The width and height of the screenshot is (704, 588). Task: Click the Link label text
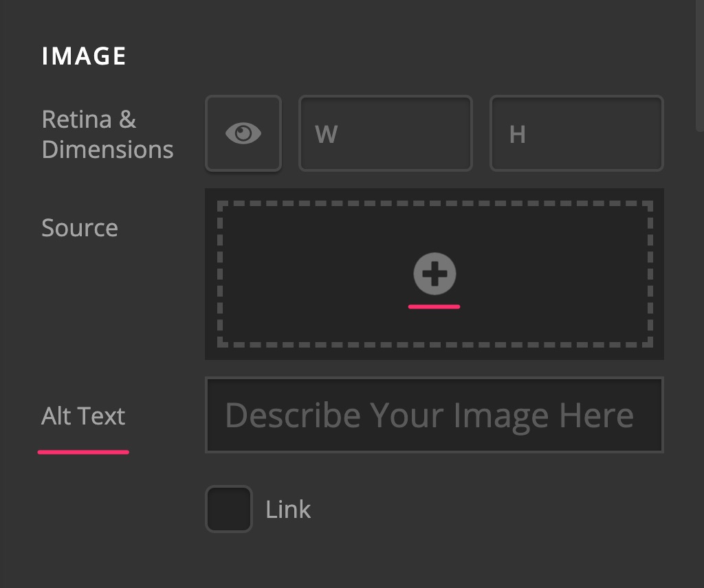pyautogui.click(x=288, y=510)
